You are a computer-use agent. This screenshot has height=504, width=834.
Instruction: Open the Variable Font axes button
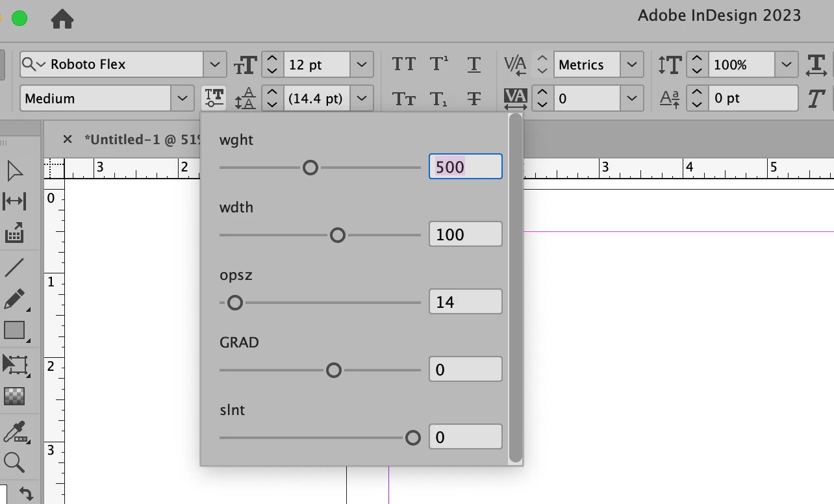[214, 98]
